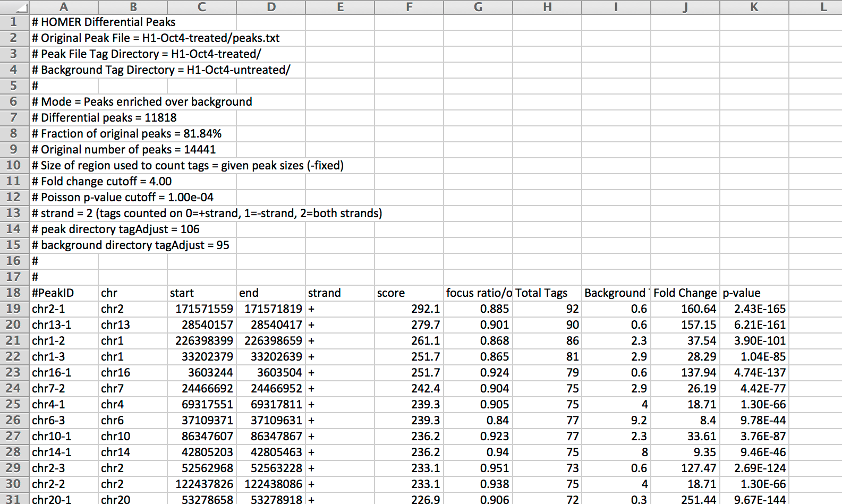Click the peak ID cell 'chr2-1'
842x504 pixels.
click(x=64, y=309)
